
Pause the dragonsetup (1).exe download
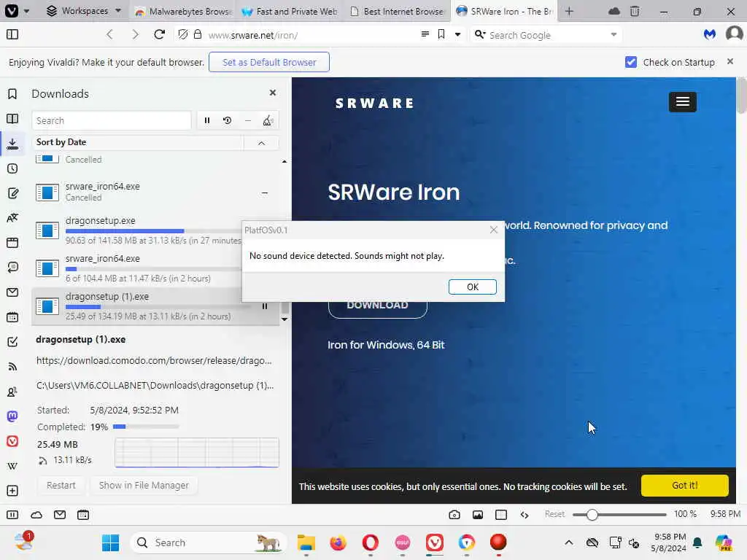[264, 306]
